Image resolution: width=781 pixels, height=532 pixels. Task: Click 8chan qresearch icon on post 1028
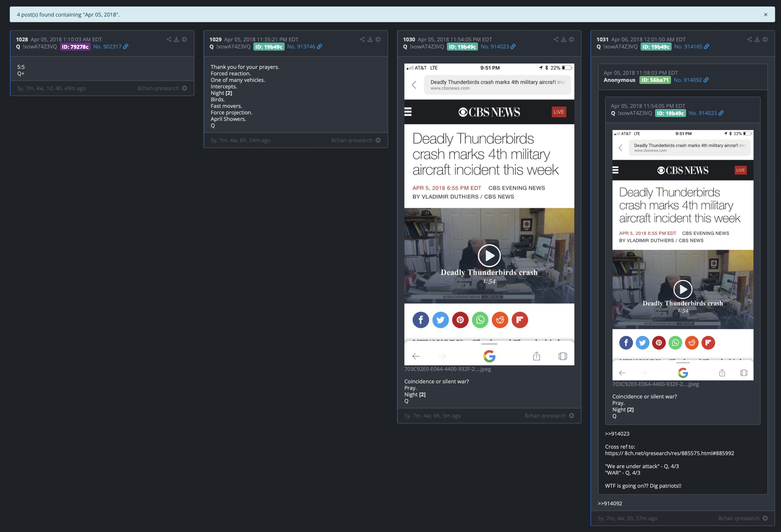pos(184,88)
